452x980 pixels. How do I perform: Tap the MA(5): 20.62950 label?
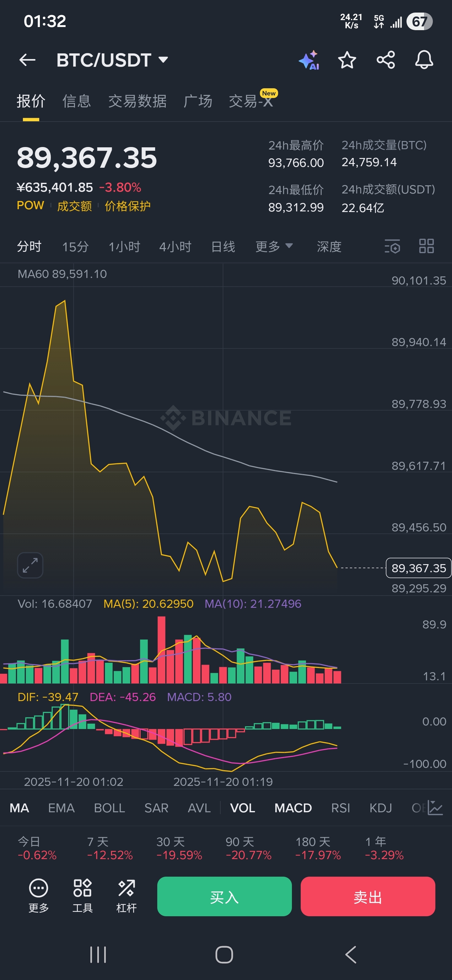tap(148, 604)
